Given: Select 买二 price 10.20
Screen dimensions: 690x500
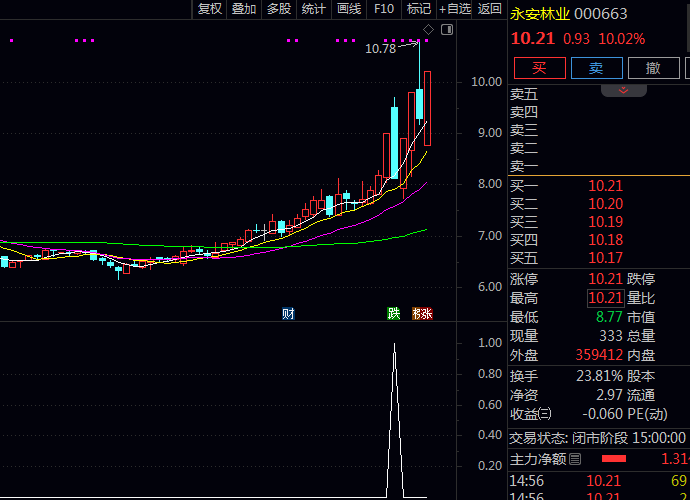Looking at the screenshot, I should click(606, 204).
